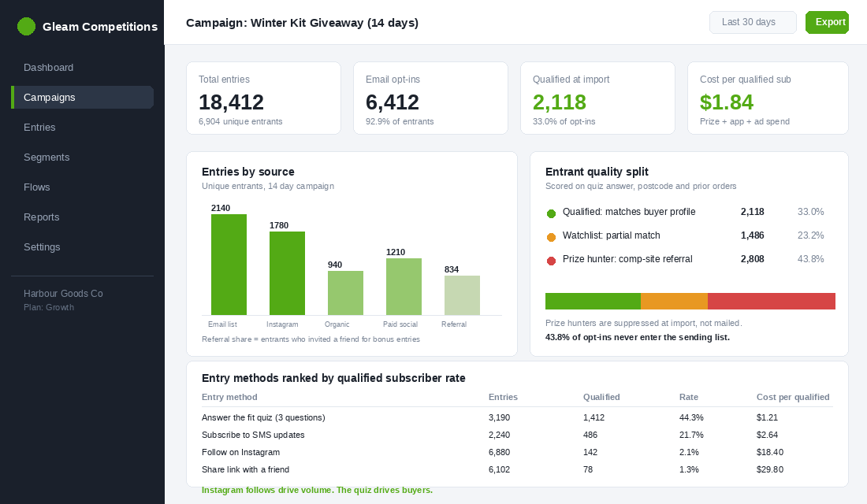
Task: Select Campaigns in the sidebar
Action: pos(83,98)
